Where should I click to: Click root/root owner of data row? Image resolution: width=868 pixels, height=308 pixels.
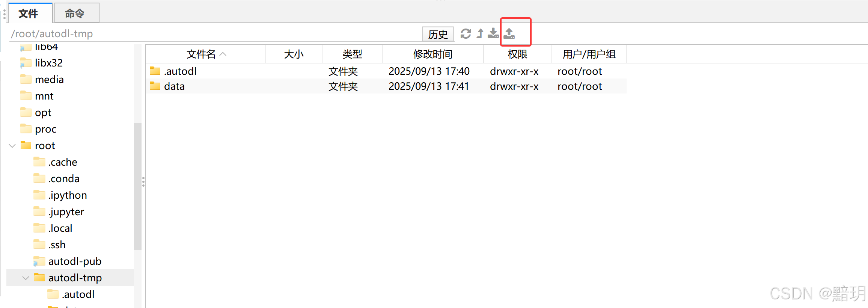[x=580, y=86]
